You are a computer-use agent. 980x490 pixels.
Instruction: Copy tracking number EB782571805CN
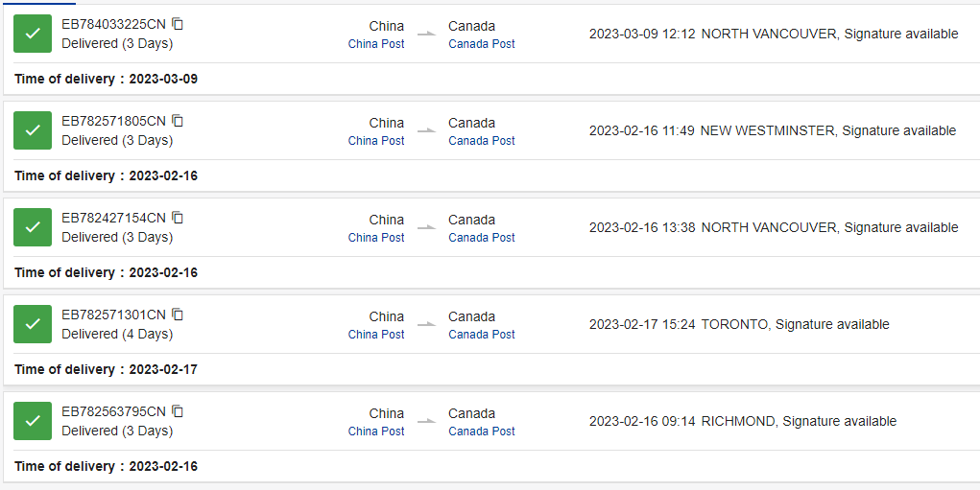(x=179, y=121)
